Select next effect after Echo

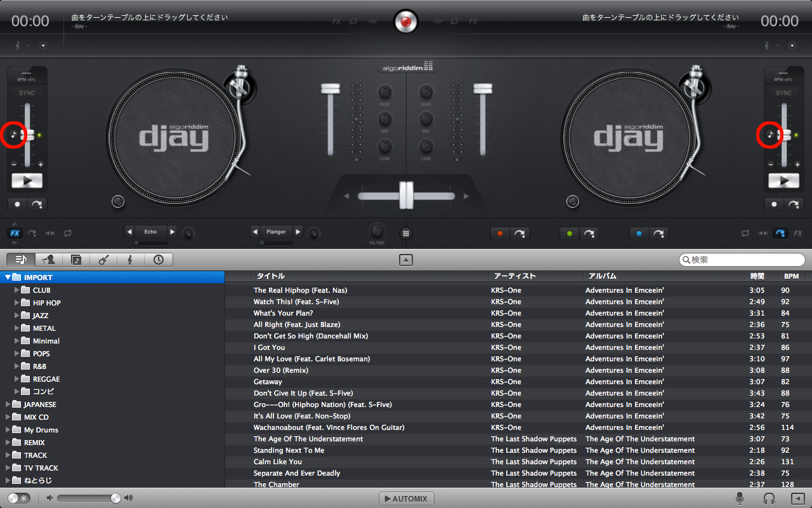click(x=172, y=232)
